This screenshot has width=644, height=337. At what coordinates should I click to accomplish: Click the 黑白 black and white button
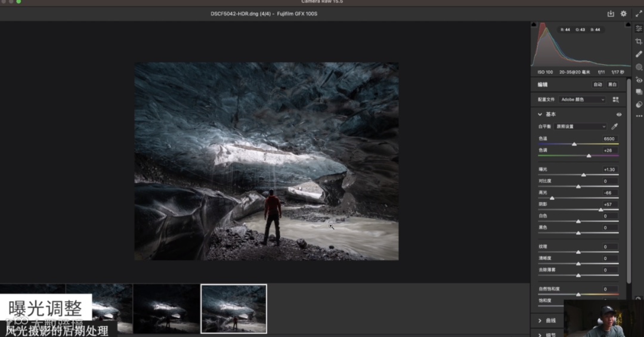click(612, 85)
